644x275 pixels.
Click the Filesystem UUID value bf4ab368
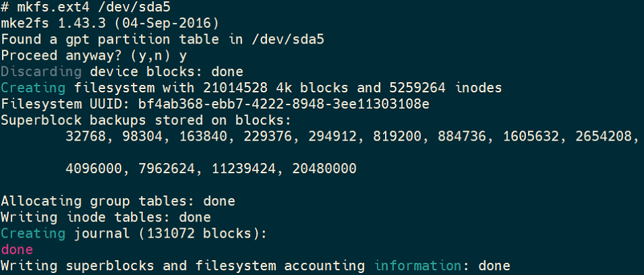click(x=284, y=104)
